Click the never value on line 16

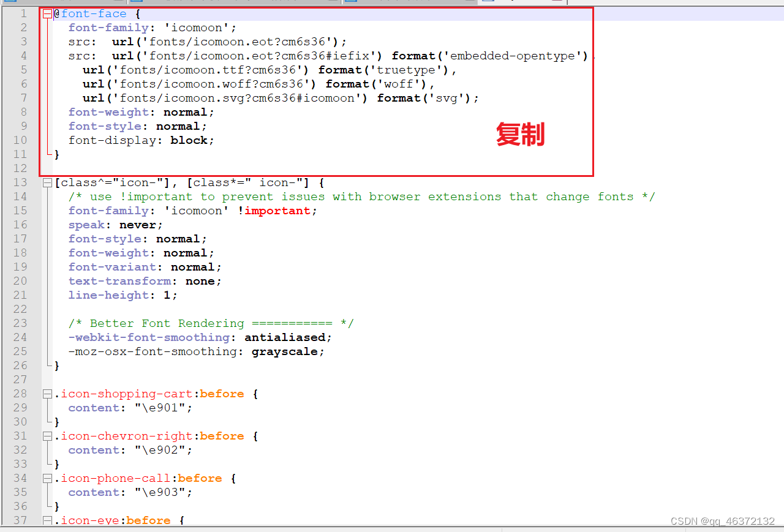click(x=138, y=225)
